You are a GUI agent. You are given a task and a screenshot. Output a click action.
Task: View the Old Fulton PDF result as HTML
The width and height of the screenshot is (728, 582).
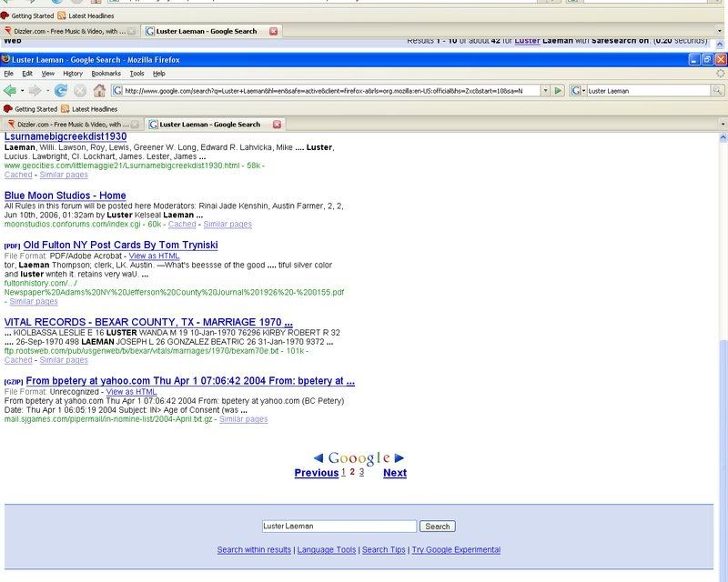point(154,256)
